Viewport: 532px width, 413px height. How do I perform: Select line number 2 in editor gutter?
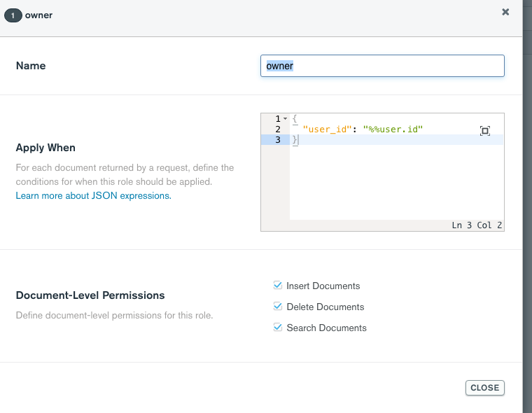[x=278, y=129]
